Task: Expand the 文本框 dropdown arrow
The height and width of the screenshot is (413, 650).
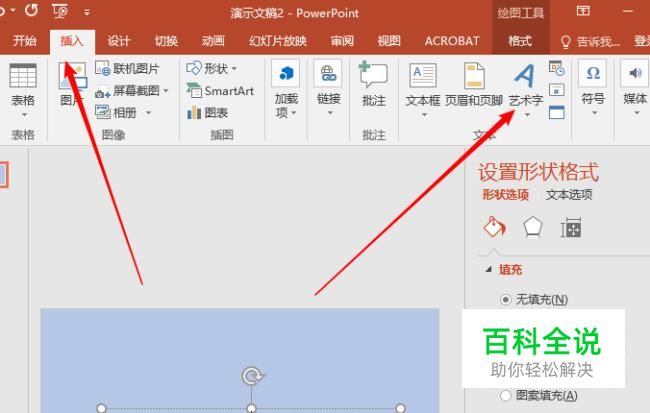Action: click(x=424, y=114)
